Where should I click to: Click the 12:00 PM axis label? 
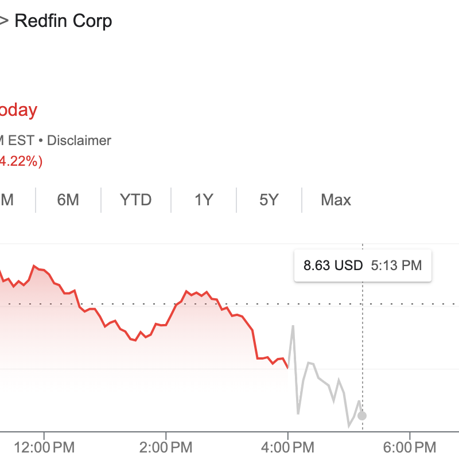(44, 448)
